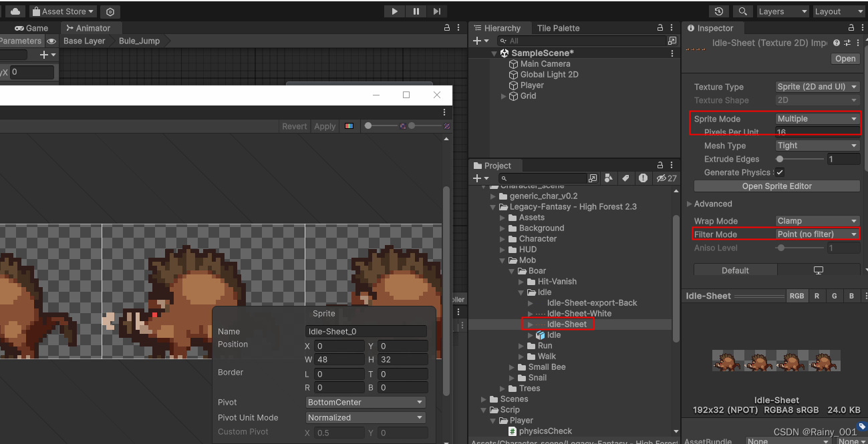Click the cloud services icon in top toolbar
Image resolution: width=868 pixels, height=444 pixels.
pos(15,11)
